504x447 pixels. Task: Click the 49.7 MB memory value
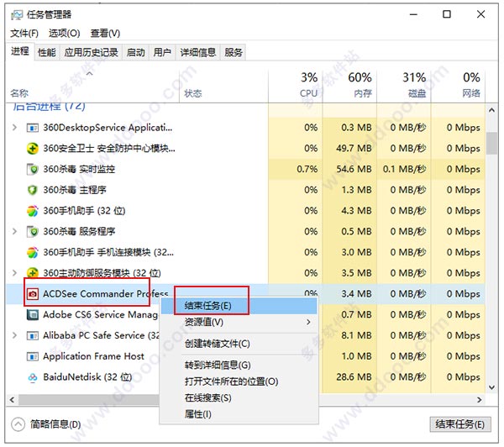click(x=354, y=149)
